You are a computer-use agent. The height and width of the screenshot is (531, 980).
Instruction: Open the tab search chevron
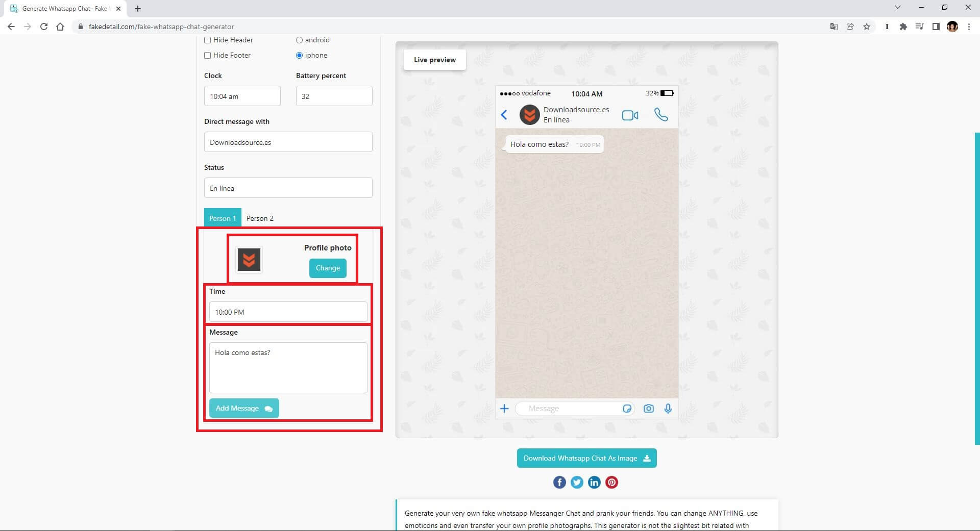point(898,8)
